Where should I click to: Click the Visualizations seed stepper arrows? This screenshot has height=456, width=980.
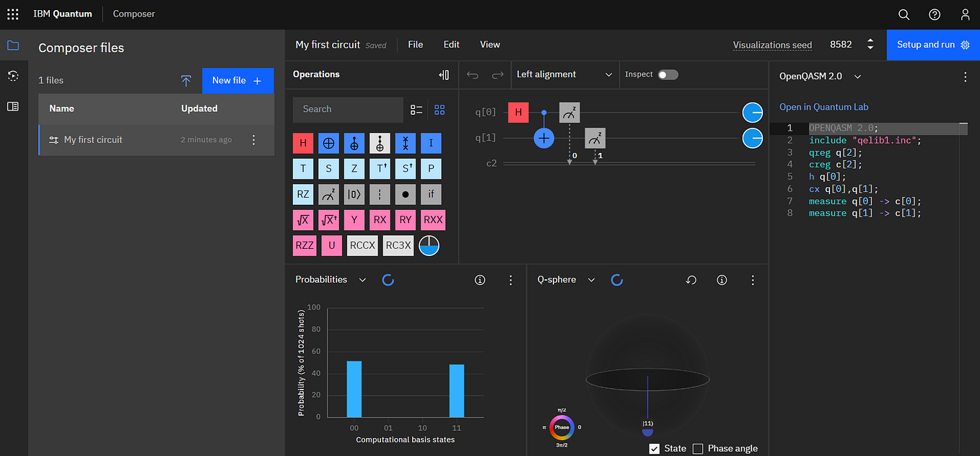click(x=870, y=45)
